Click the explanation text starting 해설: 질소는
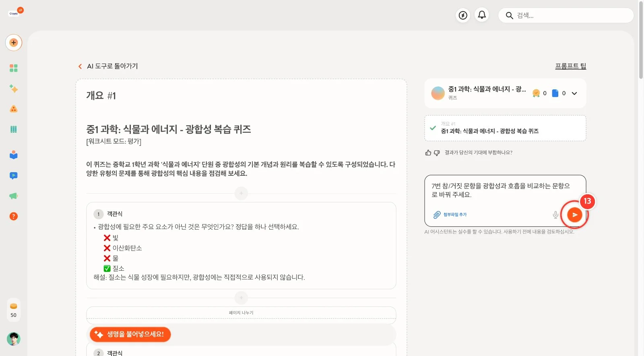Image resolution: width=644 pixels, height=356 pixels. pos(199,278)
